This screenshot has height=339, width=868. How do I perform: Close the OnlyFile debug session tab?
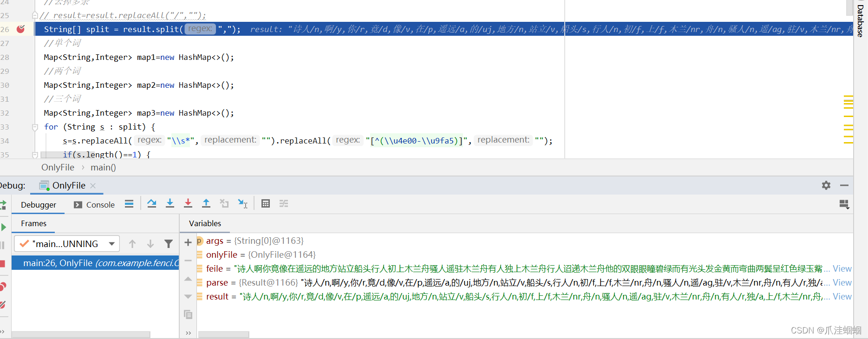point(93,185)
